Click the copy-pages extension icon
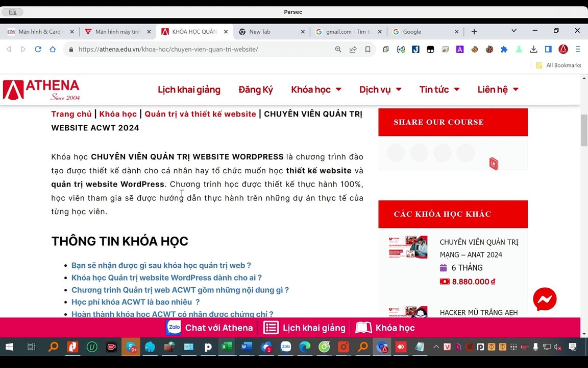 (x=386, y=49)
